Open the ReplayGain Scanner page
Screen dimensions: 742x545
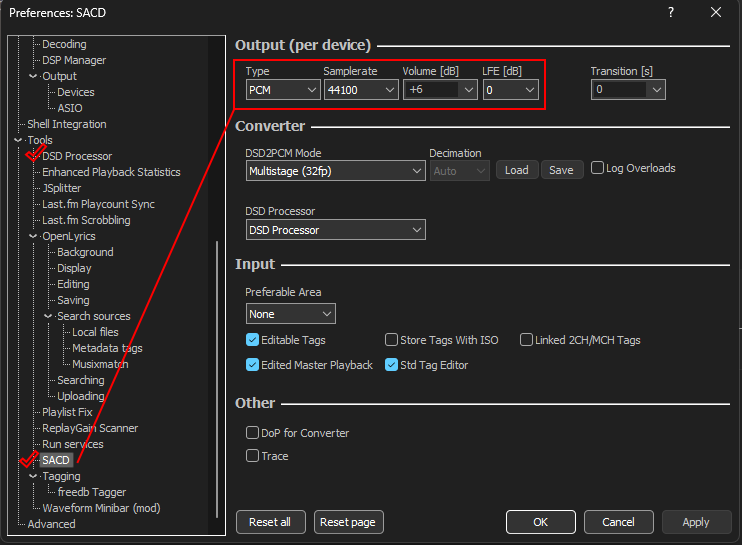90,428
